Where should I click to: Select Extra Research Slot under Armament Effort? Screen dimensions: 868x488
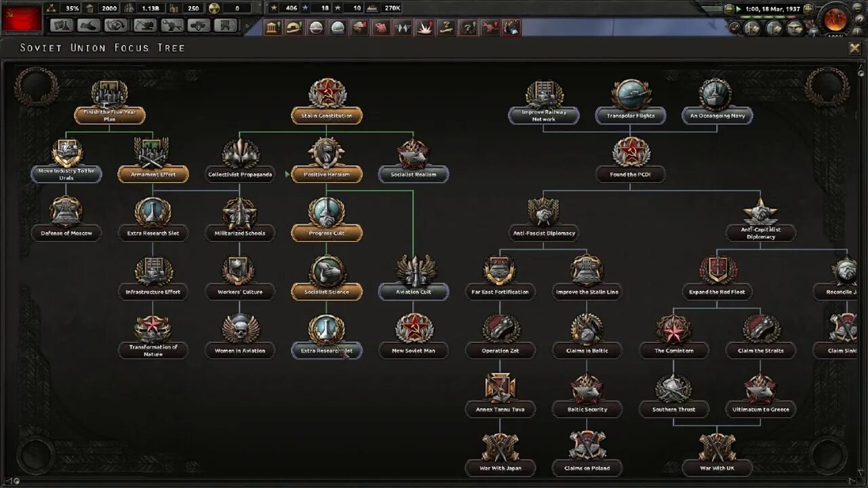pyautogui.click(x=153, y=220)
